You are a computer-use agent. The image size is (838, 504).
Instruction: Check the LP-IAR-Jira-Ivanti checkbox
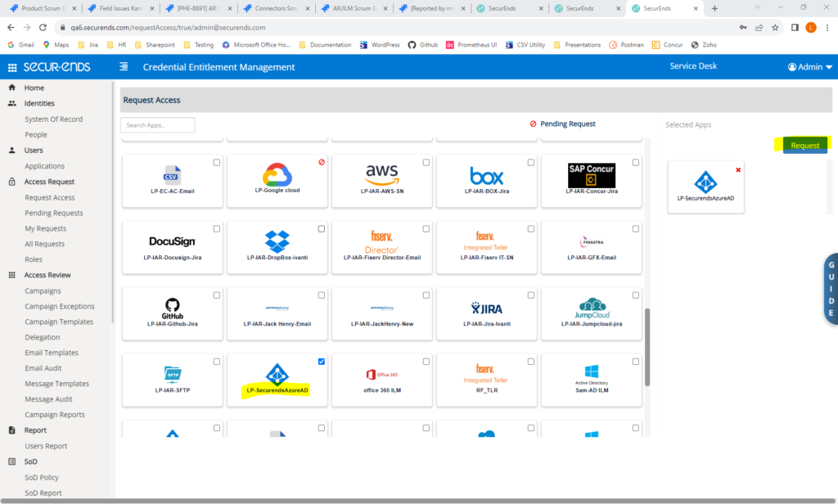(x=530, y=295)
